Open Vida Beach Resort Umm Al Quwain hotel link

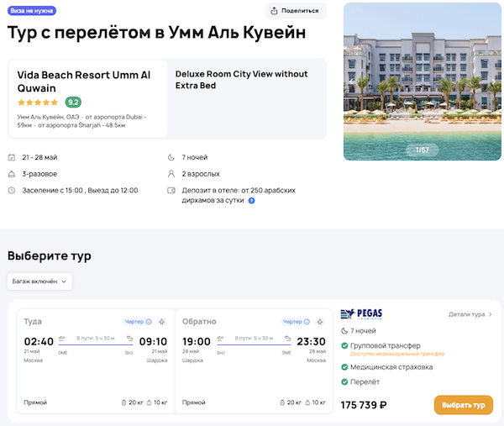pos(83,81)
